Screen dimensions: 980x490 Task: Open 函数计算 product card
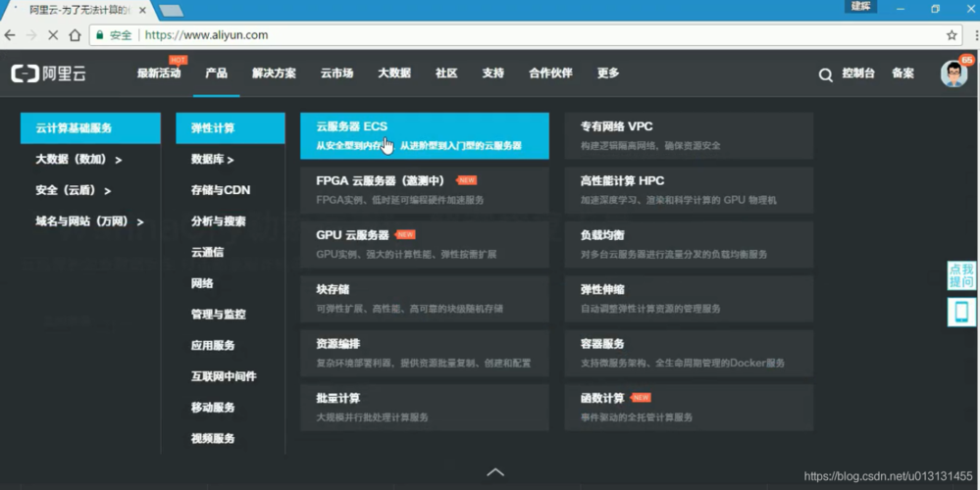point(689,407)
